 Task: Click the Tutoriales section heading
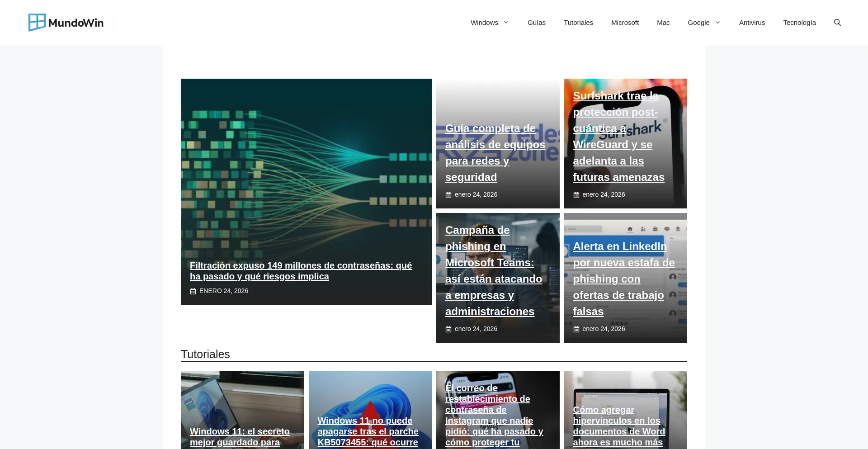click(x=205, y=354)
